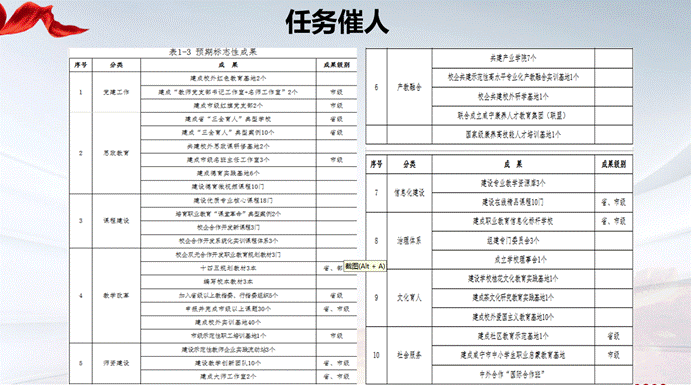Click the row 建成校外爱国主义教育基地10个
The width and height of the screenshot is (691, 385).
pyautogui.click(x=513, y=317)
